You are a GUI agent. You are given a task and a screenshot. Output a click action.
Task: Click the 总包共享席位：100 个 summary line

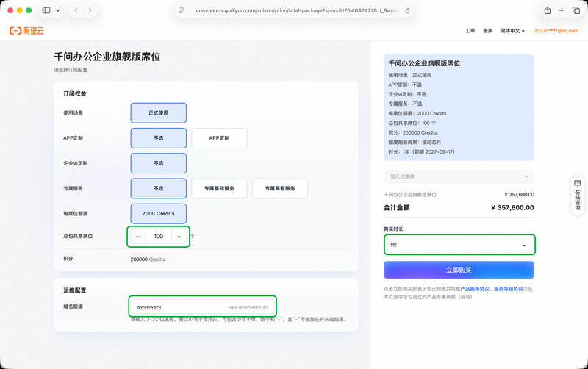(412, 123)
